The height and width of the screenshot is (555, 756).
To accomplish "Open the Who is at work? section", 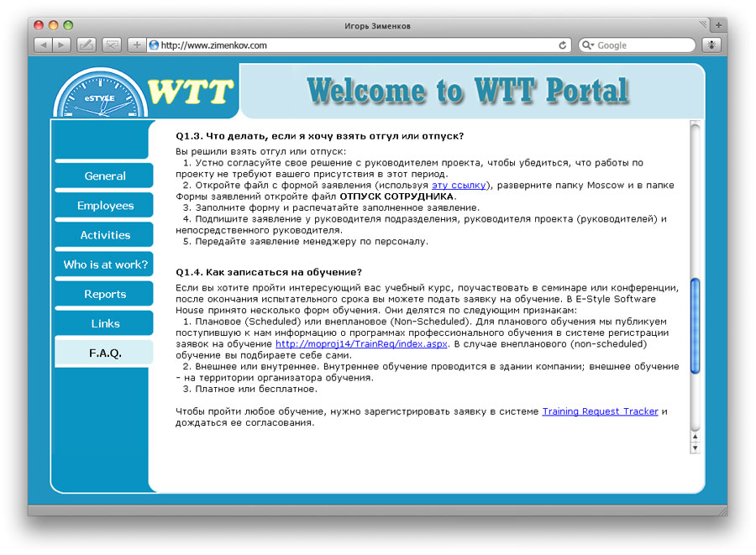I will (105, 264).
